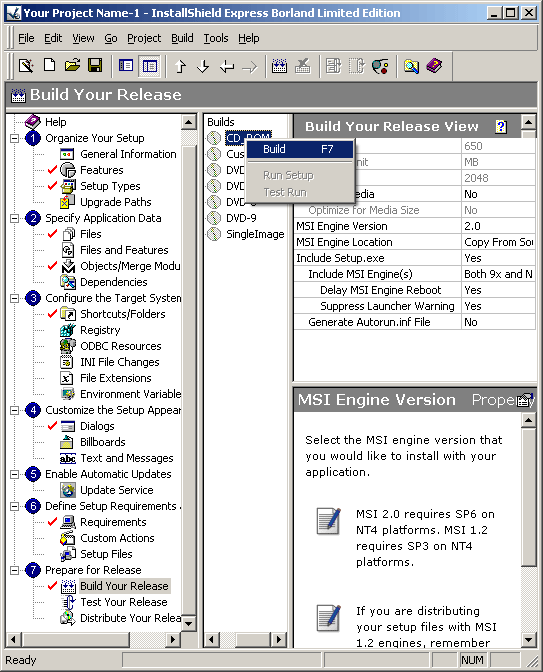Viewport: 543px width, 672px height.
Task: Collapse Organize Your Setup node
Action: click(15, 138)
